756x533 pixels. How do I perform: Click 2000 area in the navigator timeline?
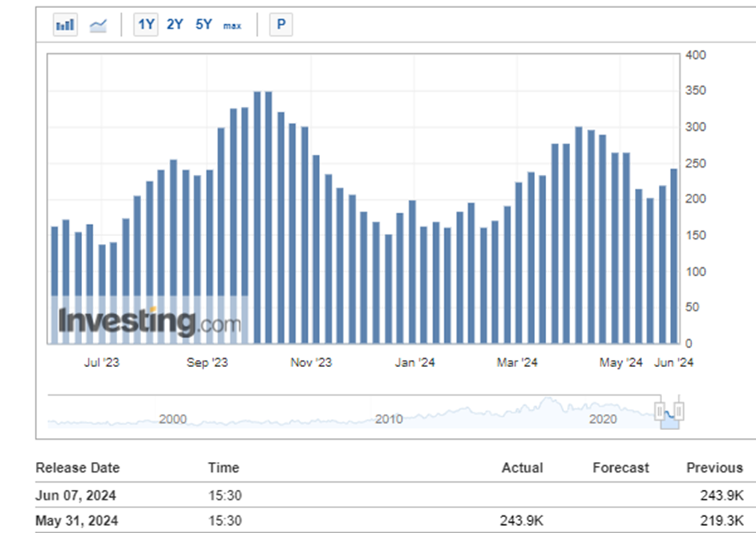point(172,419)
